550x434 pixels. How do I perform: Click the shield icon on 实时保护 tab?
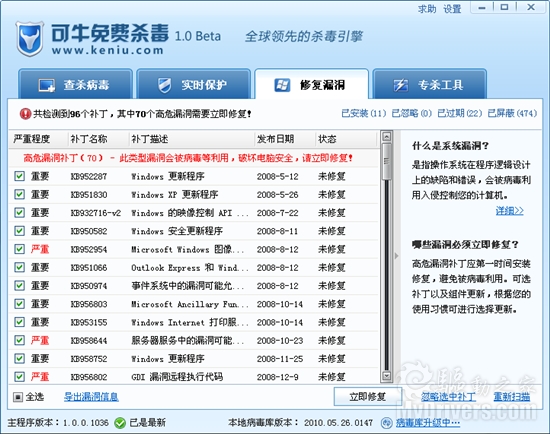(x=165, y=85)
